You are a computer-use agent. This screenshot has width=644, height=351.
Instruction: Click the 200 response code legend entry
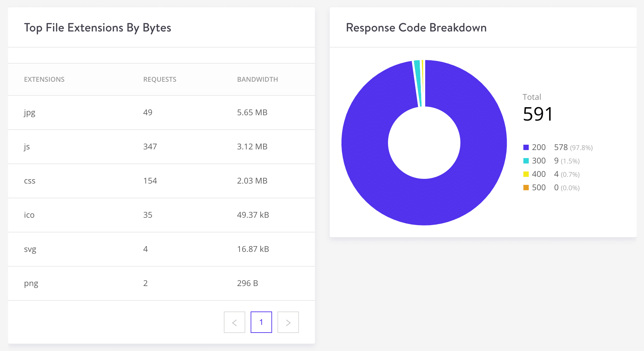coord(539,147)
